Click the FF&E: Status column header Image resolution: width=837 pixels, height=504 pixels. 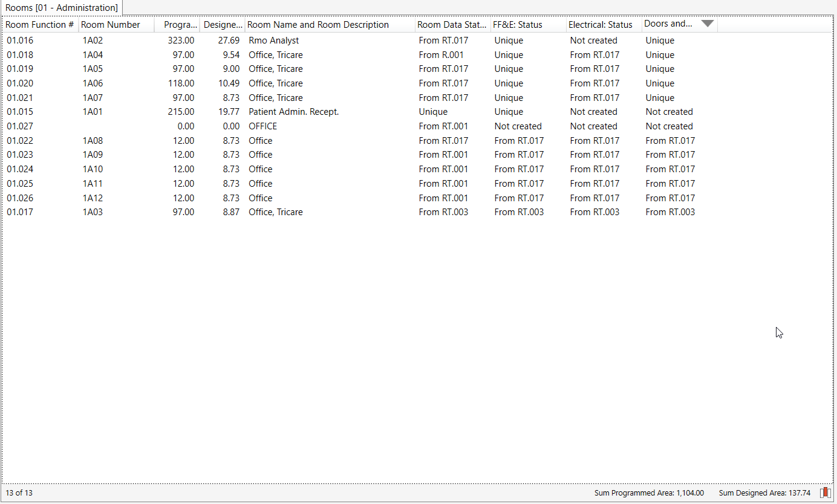[x=518, y=25]
